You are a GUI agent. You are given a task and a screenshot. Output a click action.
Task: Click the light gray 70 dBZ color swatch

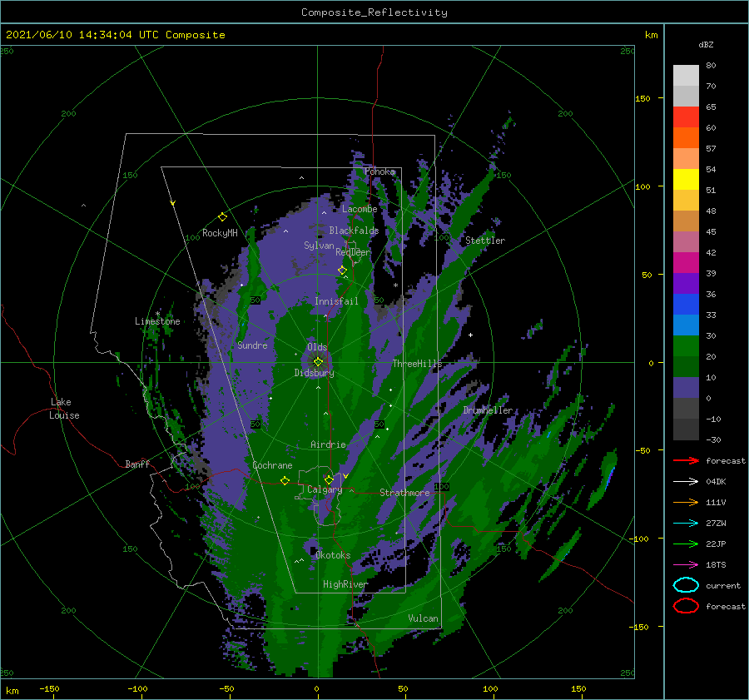[686, 96]
